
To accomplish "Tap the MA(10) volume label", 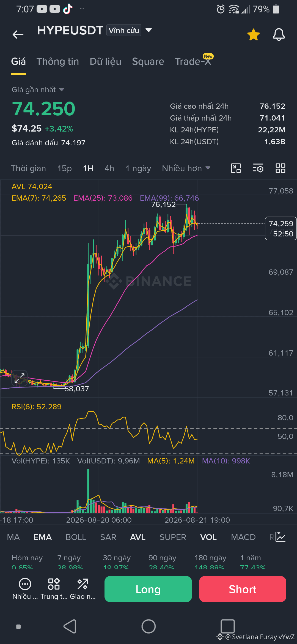I will click(x=226, y=461).
